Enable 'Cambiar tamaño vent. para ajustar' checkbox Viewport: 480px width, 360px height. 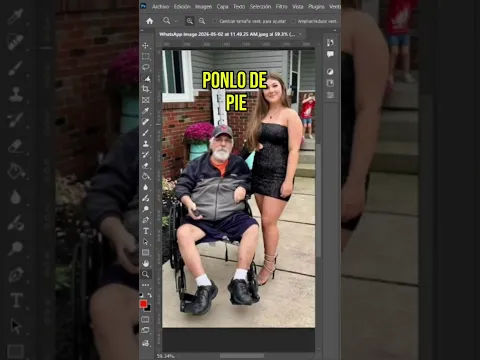click(215, 21)
